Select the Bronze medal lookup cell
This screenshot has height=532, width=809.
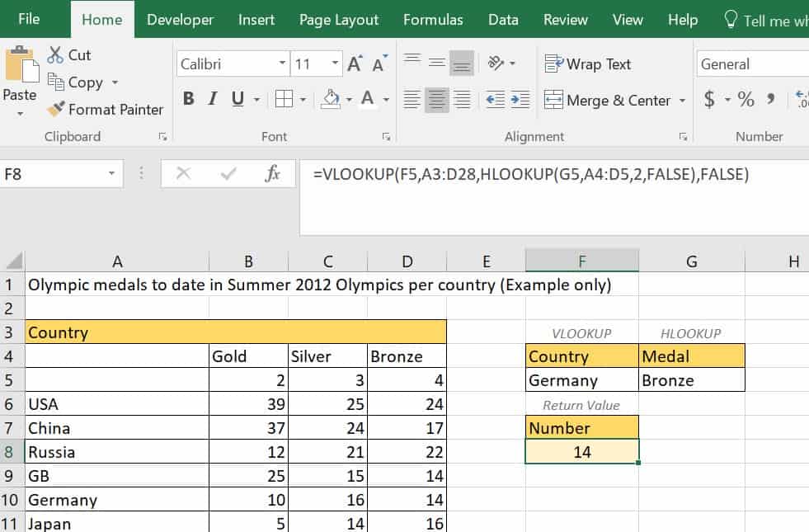(692, 379)
